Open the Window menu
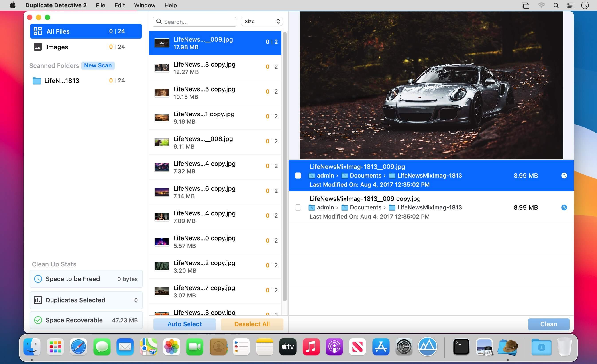 145,5
